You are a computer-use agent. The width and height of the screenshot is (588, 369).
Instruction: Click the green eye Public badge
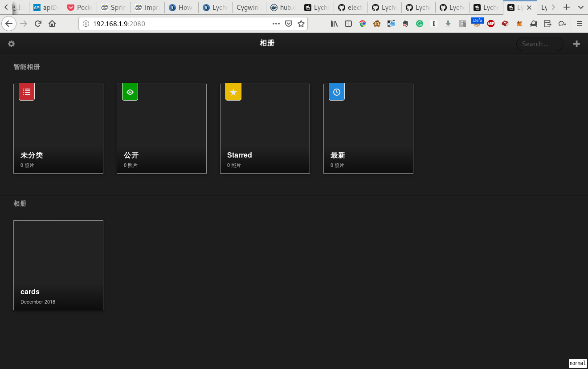click(x=130, y=92)
